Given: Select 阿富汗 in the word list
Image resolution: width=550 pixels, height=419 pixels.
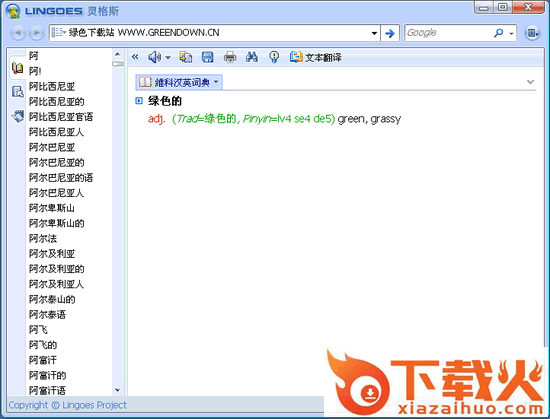Looking at the screenshot, I should pos(43,360).
